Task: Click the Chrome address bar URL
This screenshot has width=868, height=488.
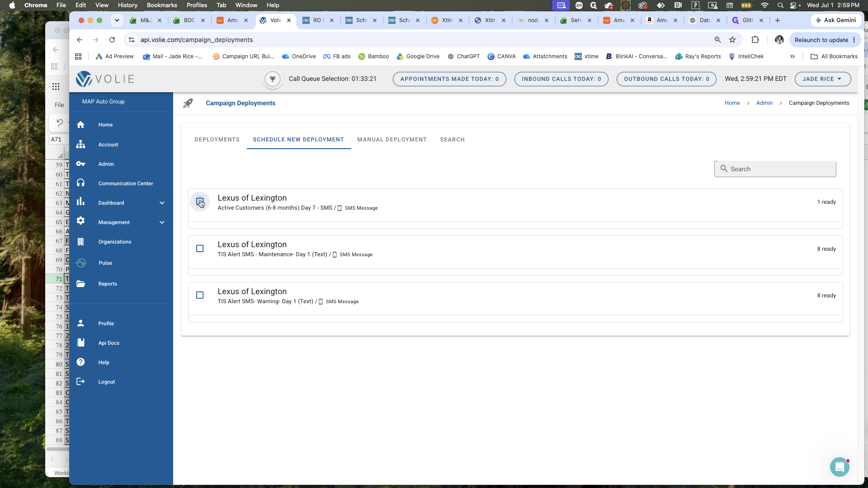Action: [x=196, y=40]
